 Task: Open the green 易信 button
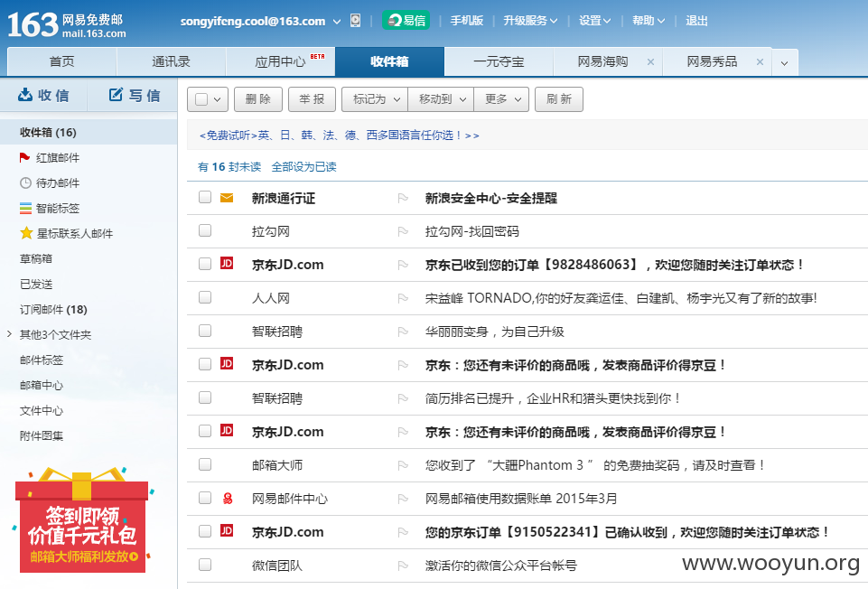click(406, 21)
